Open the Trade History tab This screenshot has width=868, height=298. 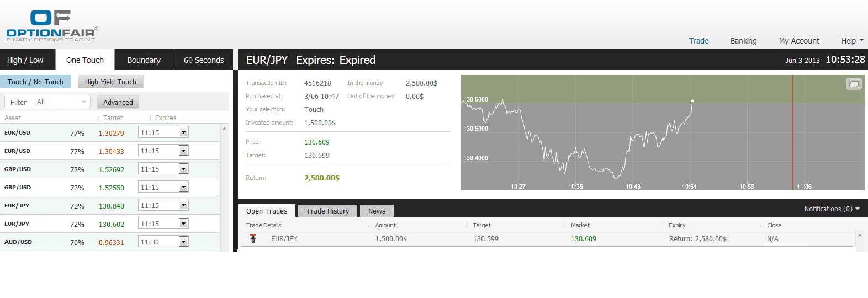click(327, 211)
